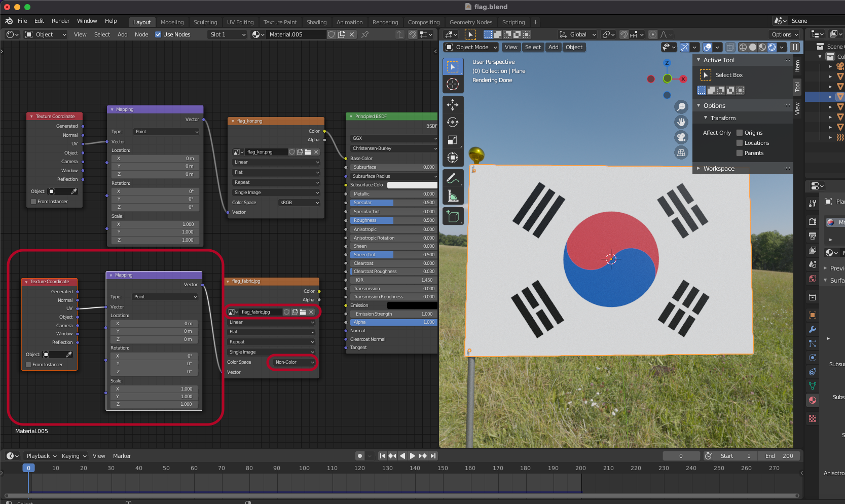Click viewport Object menu button
Viewport: 845px width, 504px height.
click(574, 47)
